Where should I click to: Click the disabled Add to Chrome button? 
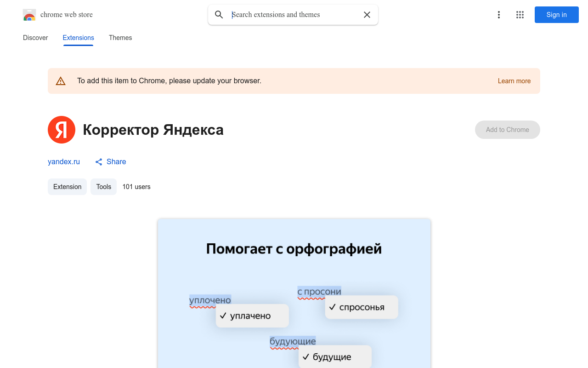click(507, 130)
